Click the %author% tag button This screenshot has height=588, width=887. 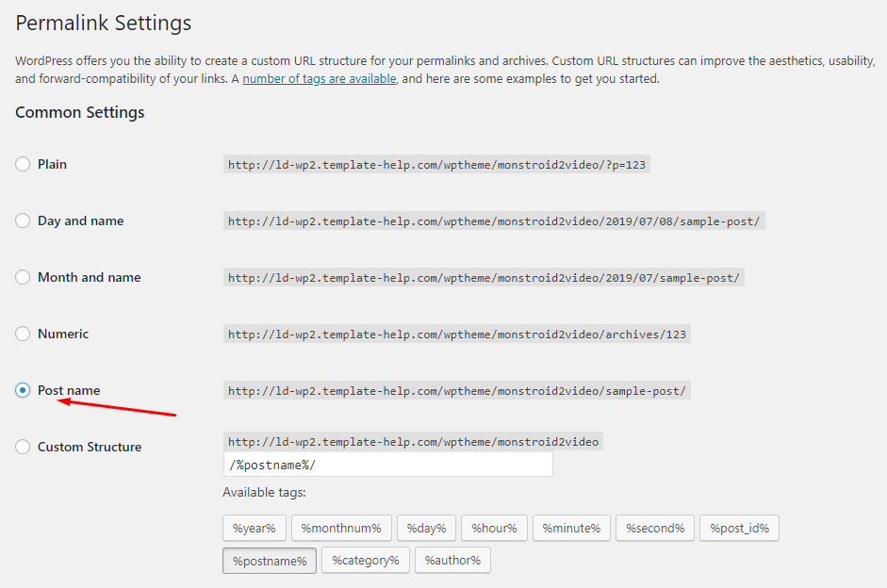point(452,561)
